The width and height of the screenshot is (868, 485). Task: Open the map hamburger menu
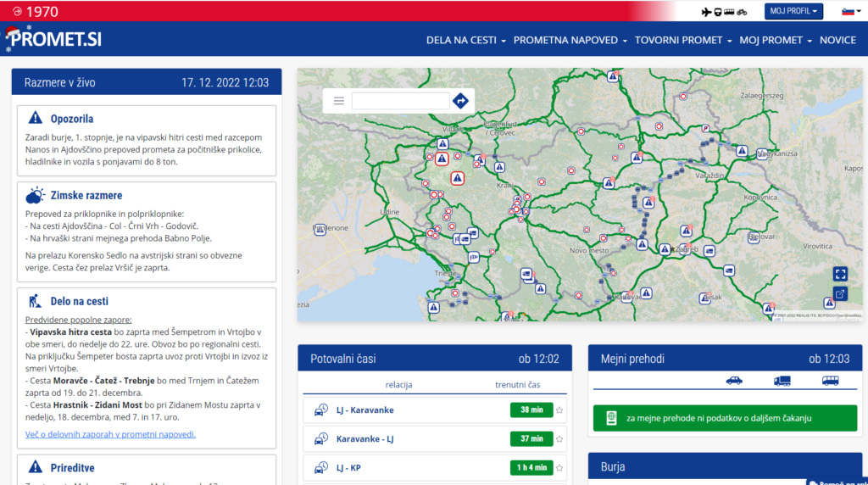coord(339,101)
